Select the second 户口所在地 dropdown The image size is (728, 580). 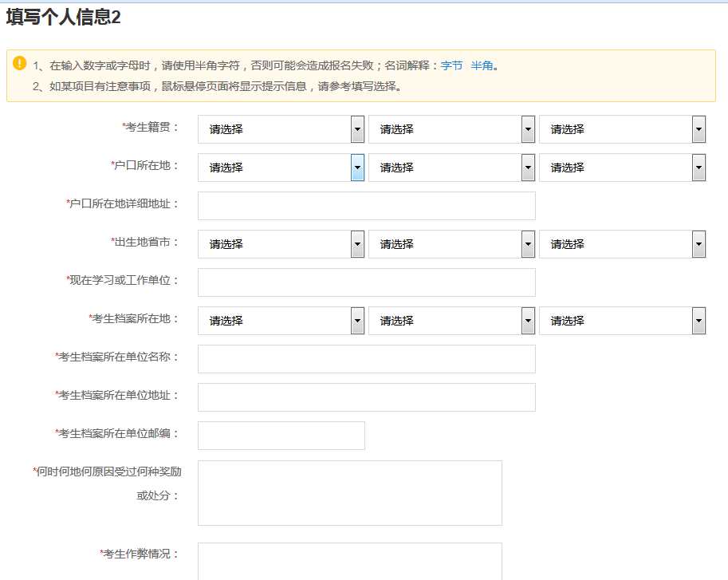(x=451, y=168)
